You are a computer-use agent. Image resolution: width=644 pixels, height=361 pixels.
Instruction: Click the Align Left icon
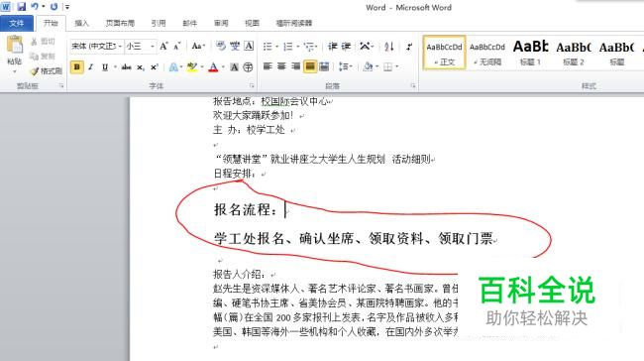pyautogui.click(x=268, y=66)
